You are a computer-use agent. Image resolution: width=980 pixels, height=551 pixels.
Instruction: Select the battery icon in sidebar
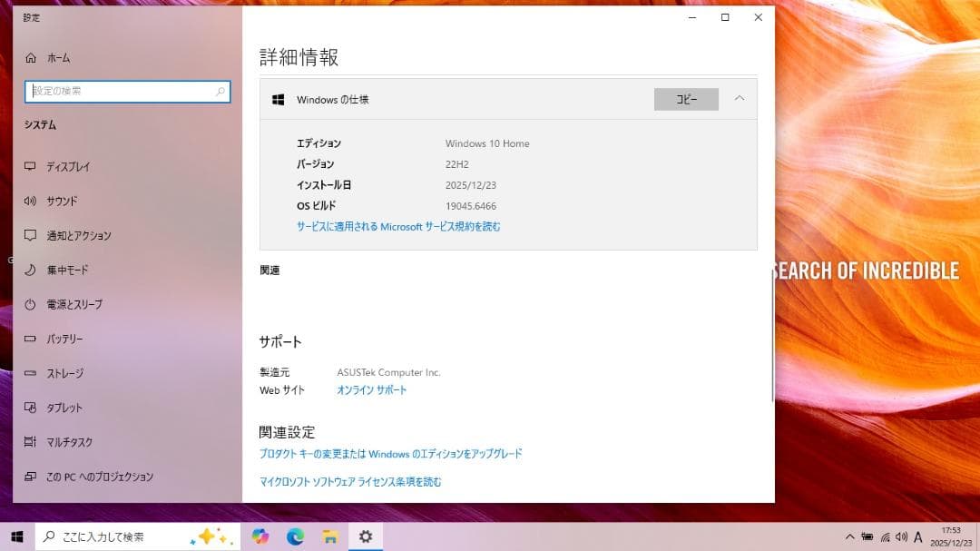pyautogui.click(x=30, y=339)
